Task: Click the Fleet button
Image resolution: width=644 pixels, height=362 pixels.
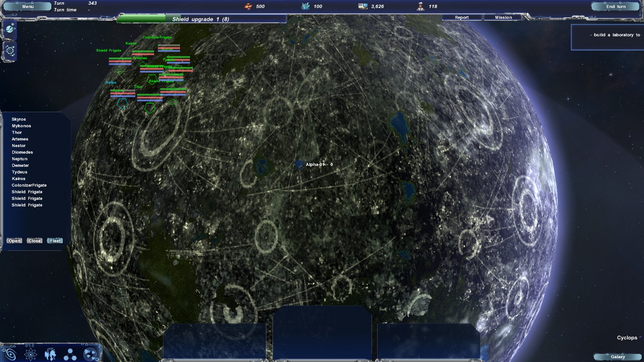Action: coord(55,241)
